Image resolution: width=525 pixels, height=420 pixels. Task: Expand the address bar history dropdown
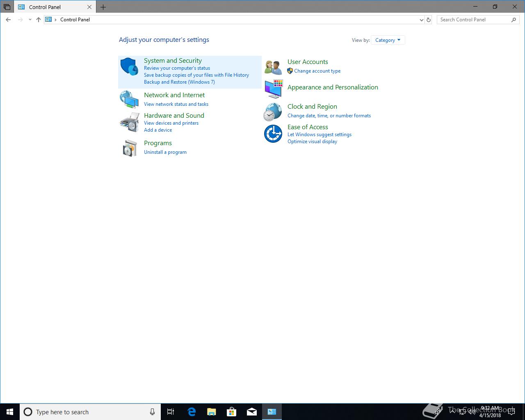tap(421, 20)
